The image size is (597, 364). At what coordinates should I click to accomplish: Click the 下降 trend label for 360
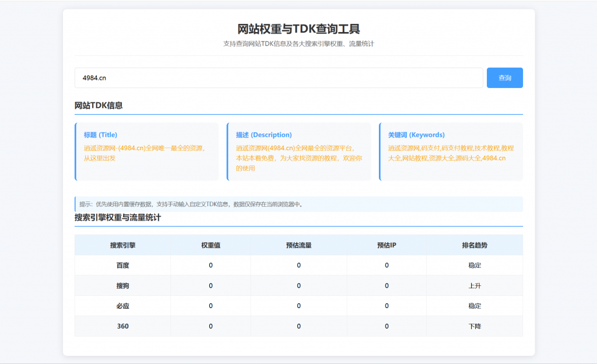pos(474,326)
